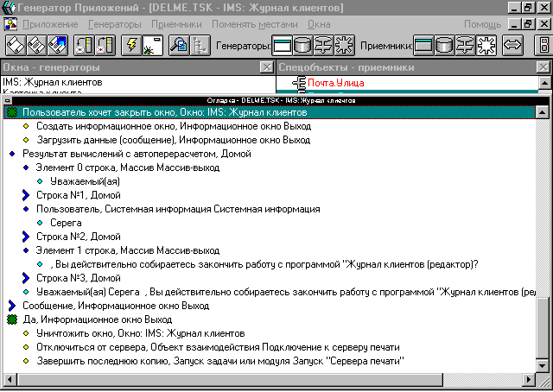The image size is (553, 392).
Task: Close the Окна - генераторы panel
Action: click(x=267, y=67)
